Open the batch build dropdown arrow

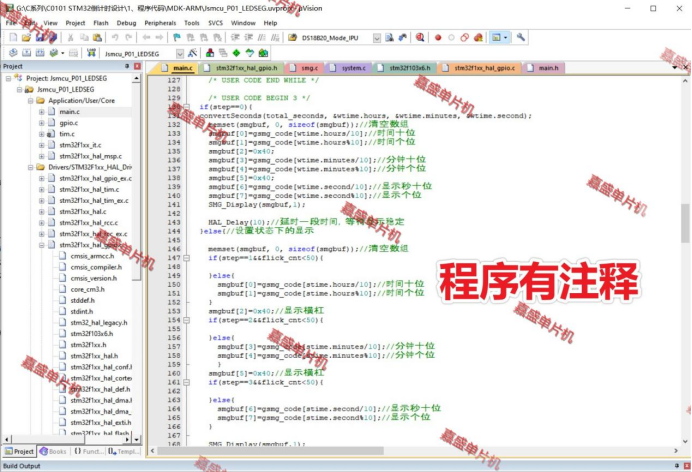point(62,53)
